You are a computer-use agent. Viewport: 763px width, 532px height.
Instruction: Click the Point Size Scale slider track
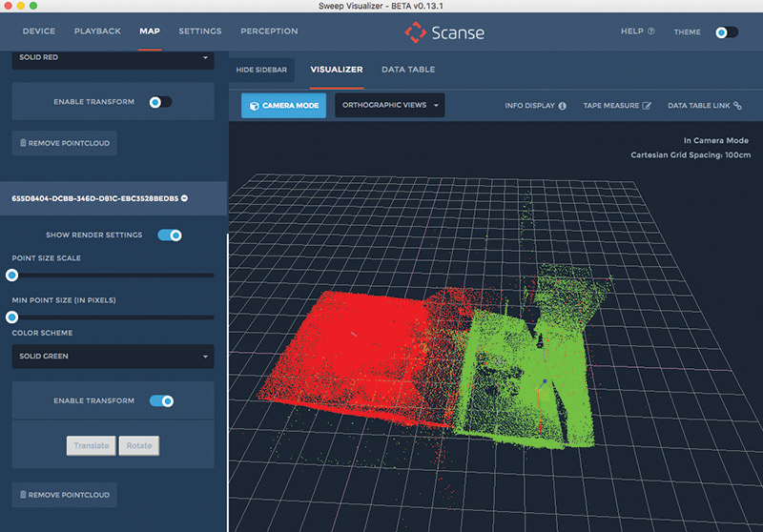[113, 276]
